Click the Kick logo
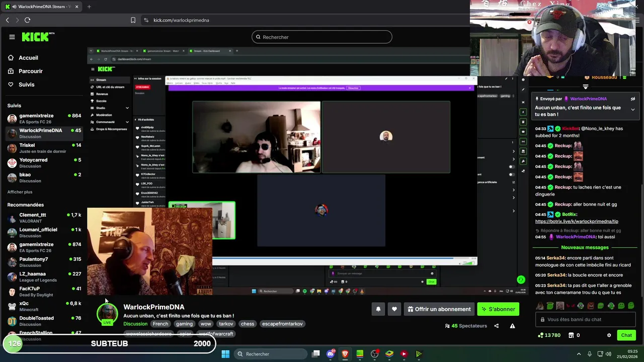 (38, 37)
